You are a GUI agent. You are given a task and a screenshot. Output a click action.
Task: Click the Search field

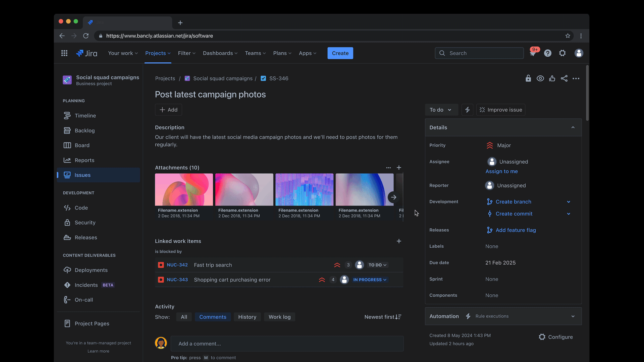[x=479, y=53]
